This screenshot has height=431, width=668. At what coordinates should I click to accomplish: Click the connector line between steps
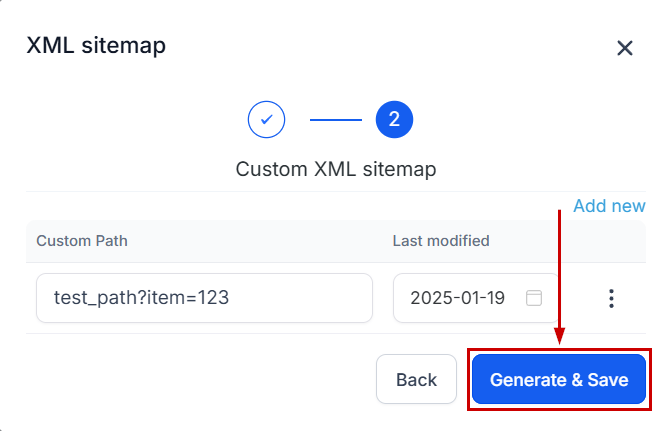(335, 120)
